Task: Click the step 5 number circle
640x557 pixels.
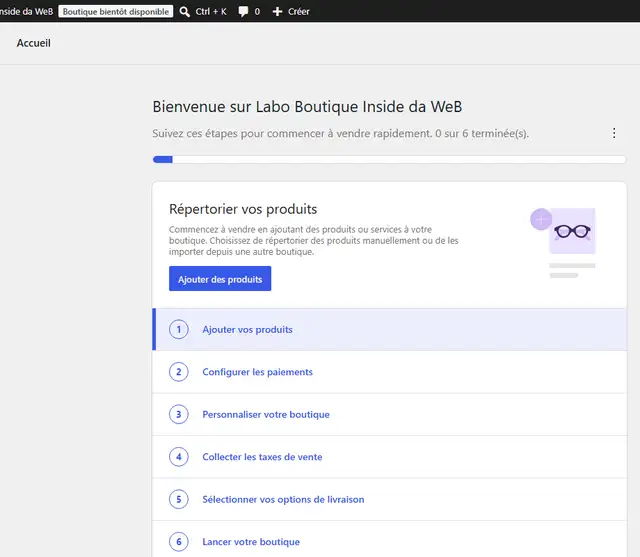Action: pos(179,499)
